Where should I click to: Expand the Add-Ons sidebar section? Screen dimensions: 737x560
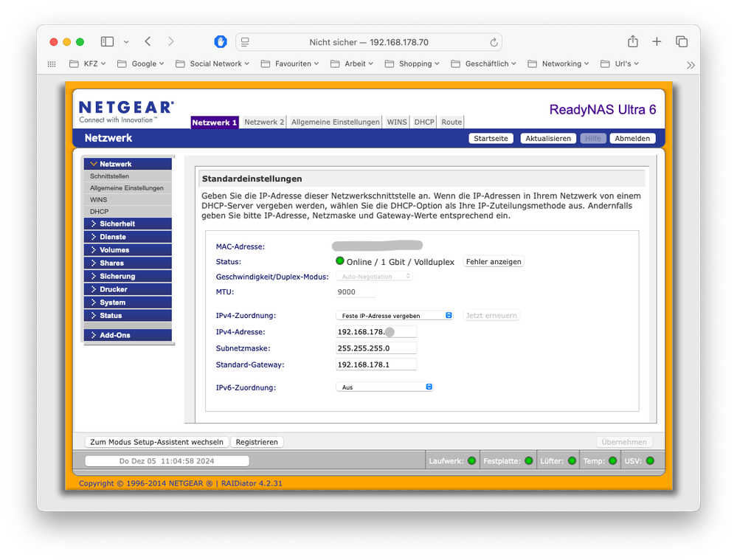pos(128,335)
